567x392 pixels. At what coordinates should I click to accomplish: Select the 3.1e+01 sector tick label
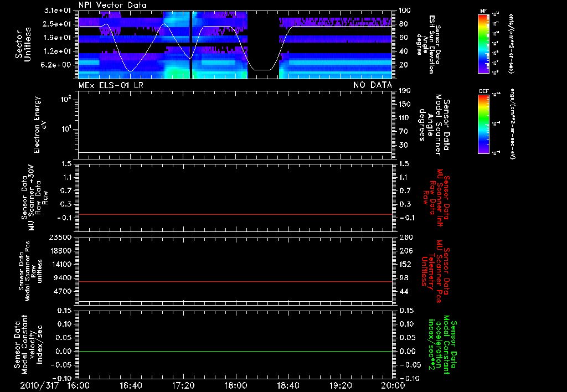(58, 11)
